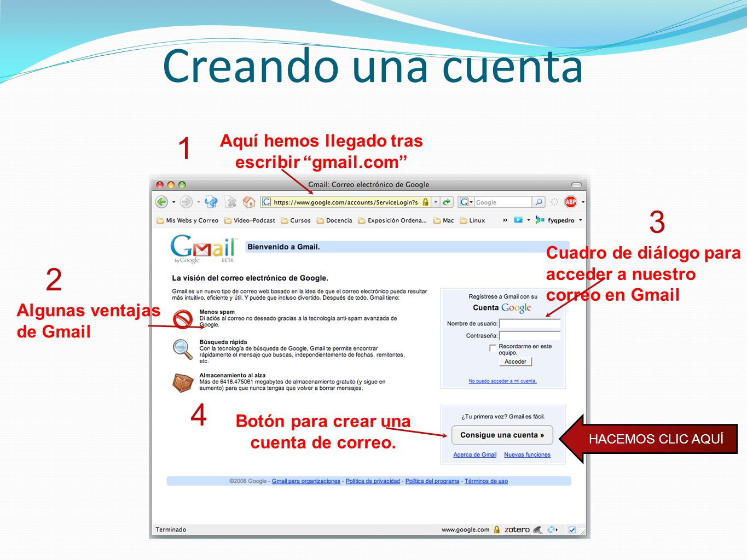
Task: Expand the bookmarks toolbar overflow chevron
Action: click(x=505, y=220)
